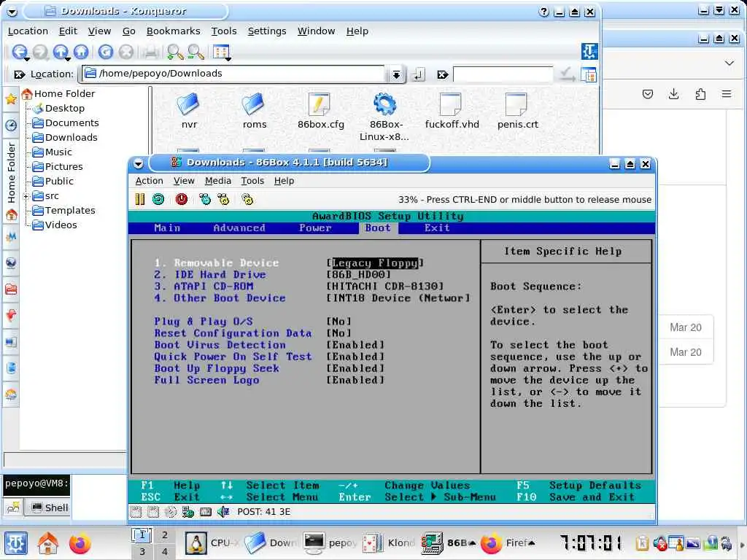The height and width of the screenshot is (560, 747).
Task: Open the roms folder
Action: click(255, 111)
